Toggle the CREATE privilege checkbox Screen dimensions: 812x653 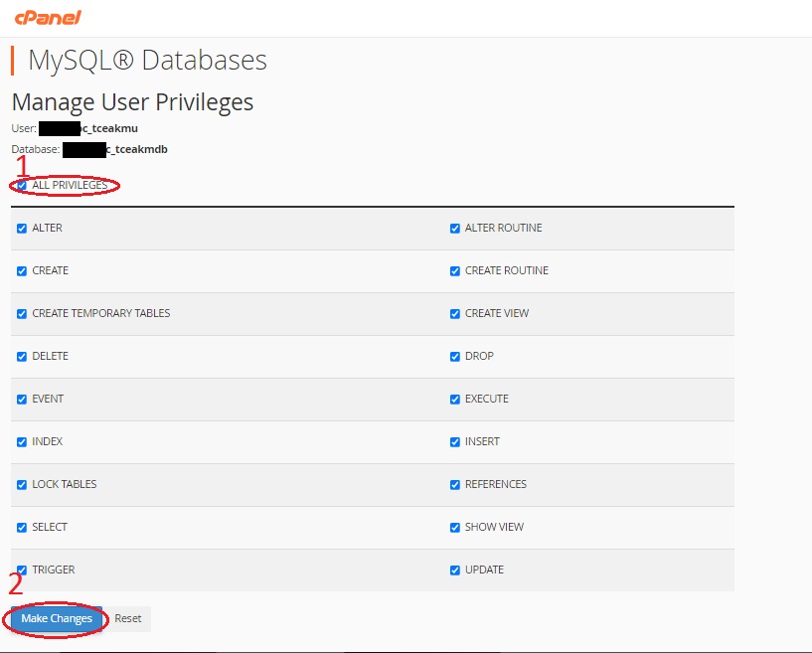[x=22, y=270]
